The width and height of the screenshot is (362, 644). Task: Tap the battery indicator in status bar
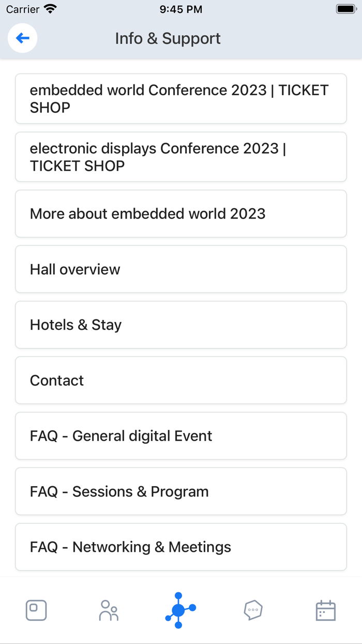tap(344, 8)
